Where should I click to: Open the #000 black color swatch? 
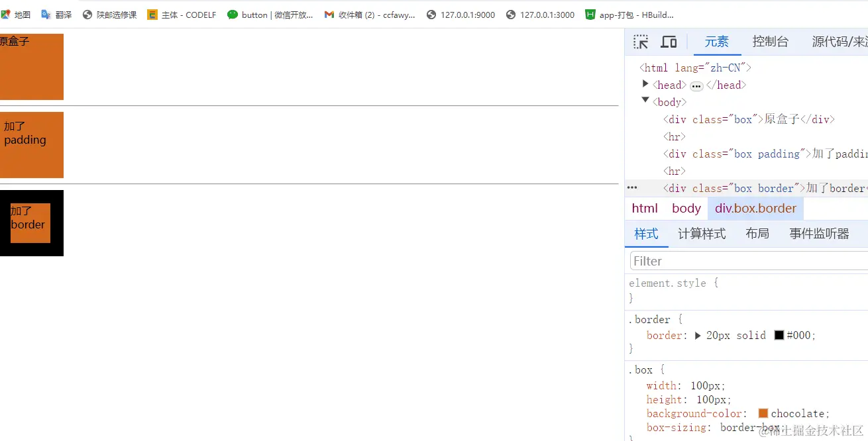tap(779, 336)
